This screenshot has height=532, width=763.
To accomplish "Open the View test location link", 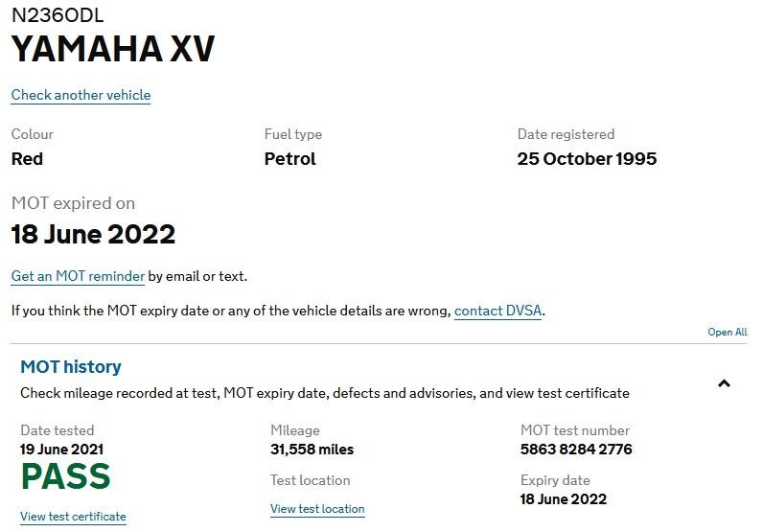I will 317,509.
